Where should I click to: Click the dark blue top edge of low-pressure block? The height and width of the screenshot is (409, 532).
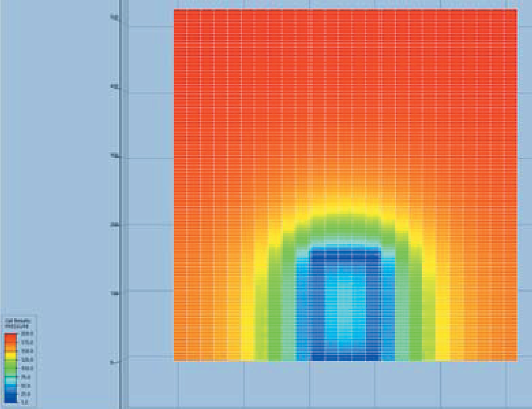(x=345, y=251)
